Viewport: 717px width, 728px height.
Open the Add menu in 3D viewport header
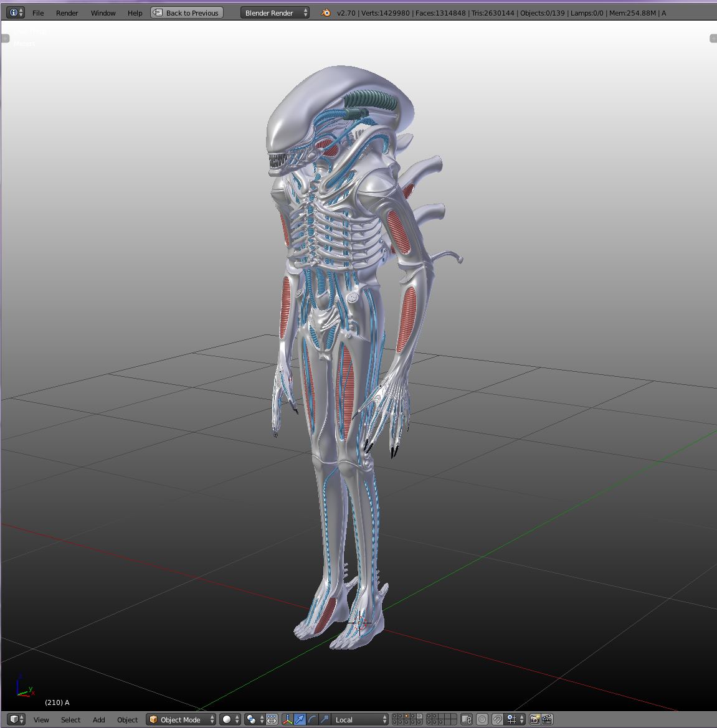98,720
